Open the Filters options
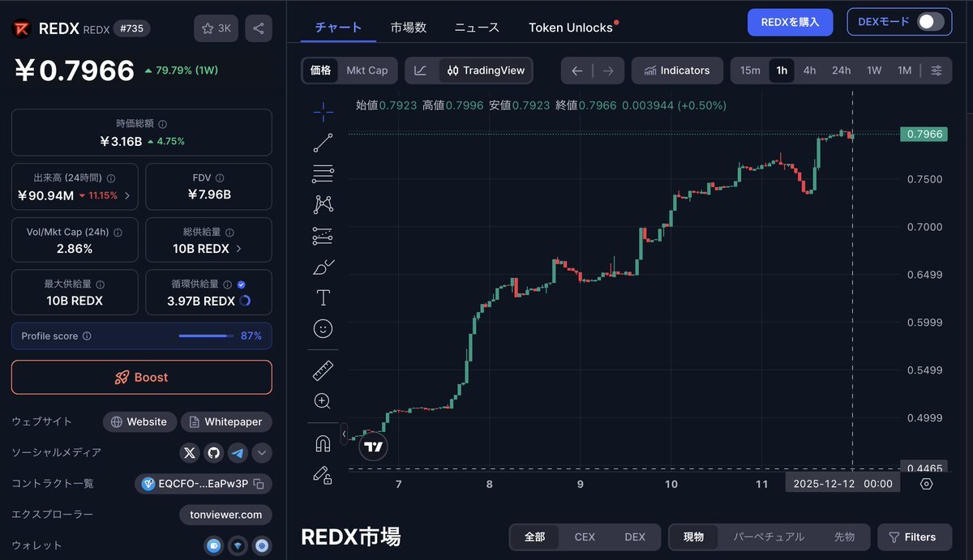 (x=915, y=537)
